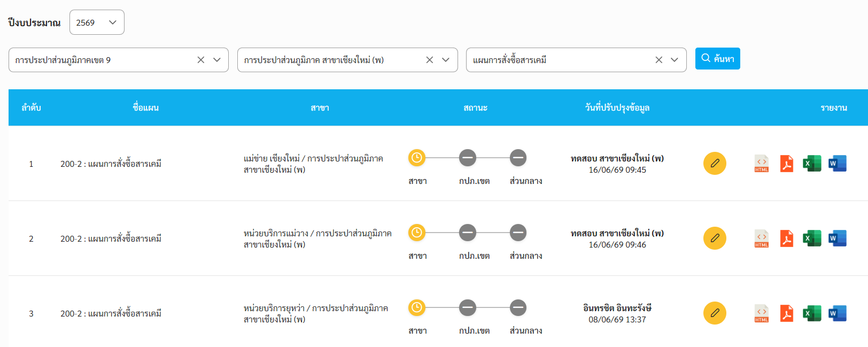This screenshot has height=347, width=868.
Task: Click กปภ.เขต status icon in row 3
Action: click(468, 307)
